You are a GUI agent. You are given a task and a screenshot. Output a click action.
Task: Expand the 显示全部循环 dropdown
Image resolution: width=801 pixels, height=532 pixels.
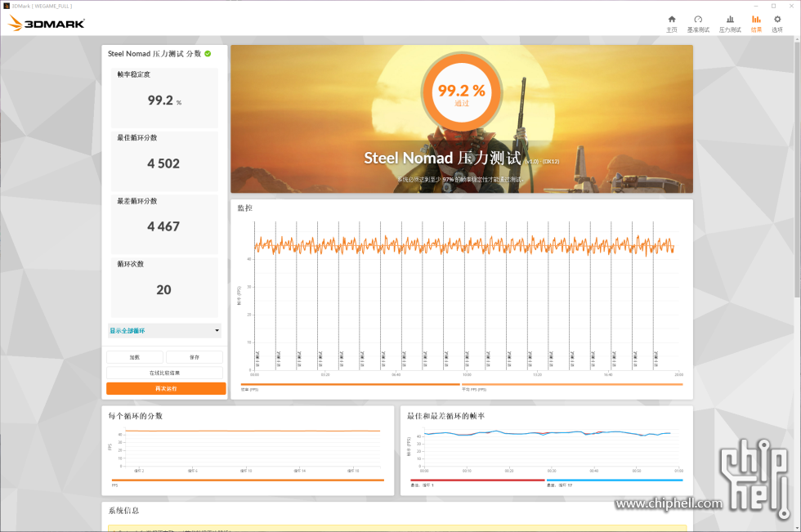click(164, 330)
